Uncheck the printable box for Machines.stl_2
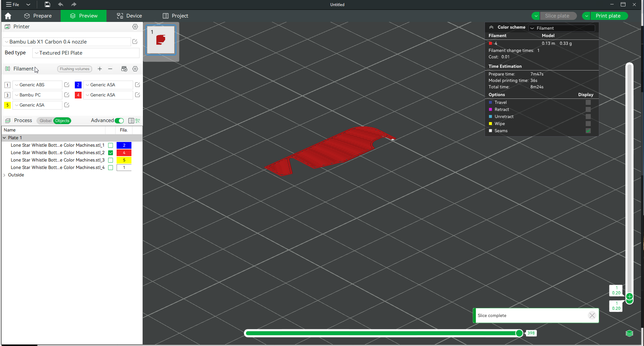This screenshot has height=346, width=644. 111,153
